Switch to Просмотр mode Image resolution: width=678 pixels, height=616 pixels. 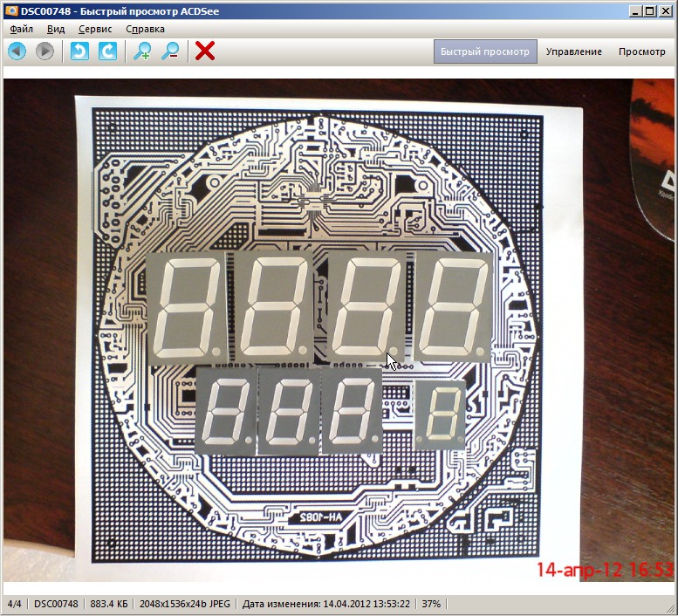pyautogui.click(x=641, y=51)
